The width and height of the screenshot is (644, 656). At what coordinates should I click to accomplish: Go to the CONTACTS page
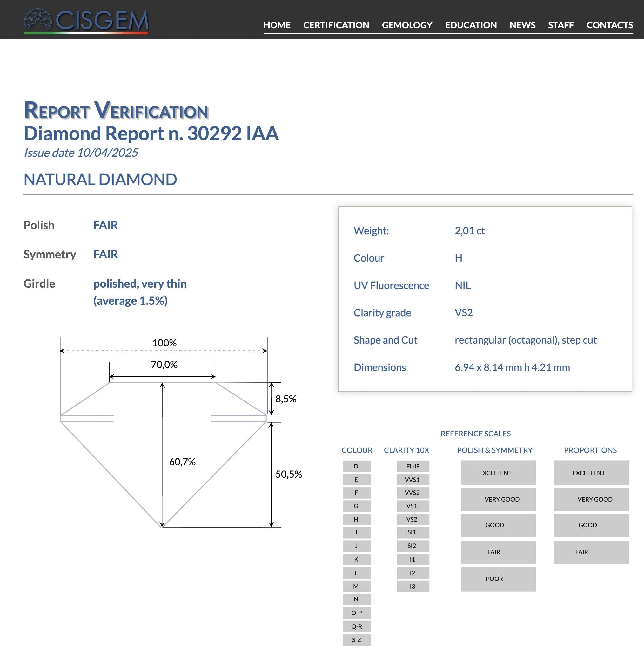click(609, 25)
